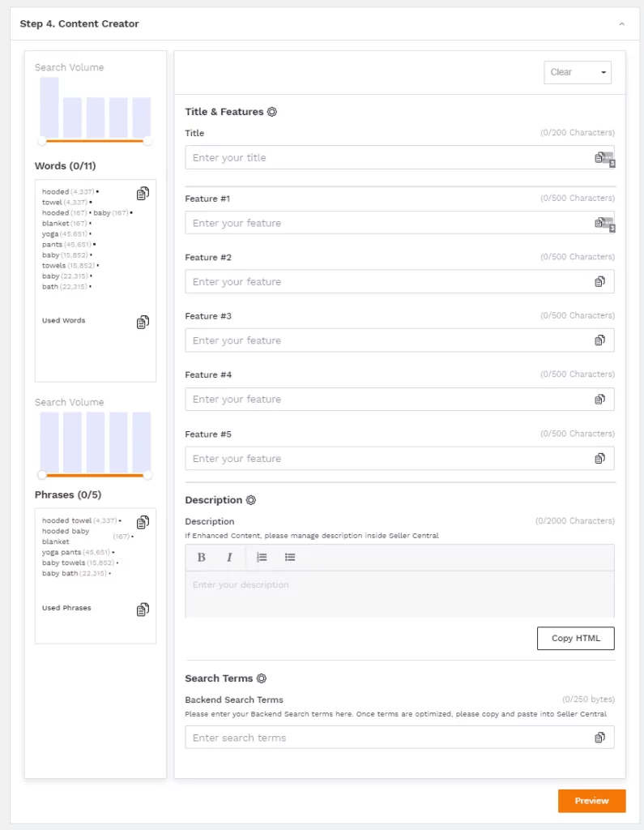Click copy icon beside Used Phrases

(x=143, y=609)
